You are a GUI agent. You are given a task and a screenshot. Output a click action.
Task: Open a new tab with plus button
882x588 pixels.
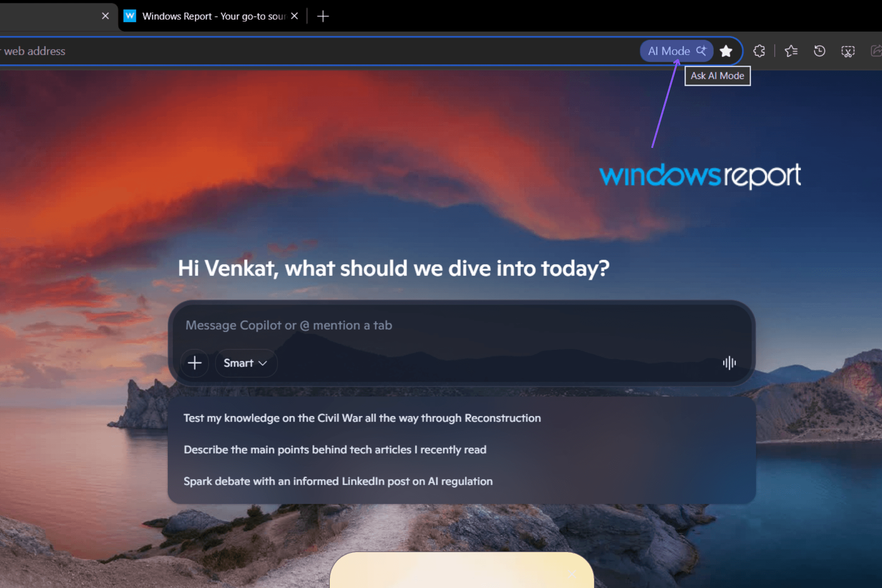(x=323, y=16)
